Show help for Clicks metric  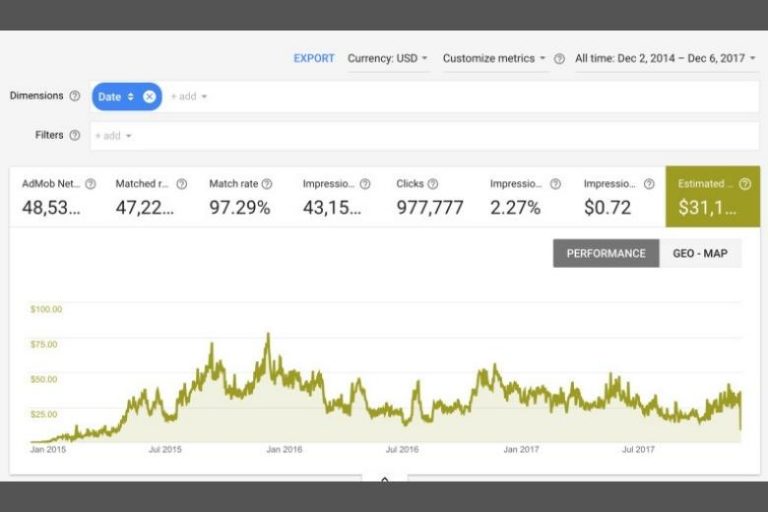tap(432, 184)
